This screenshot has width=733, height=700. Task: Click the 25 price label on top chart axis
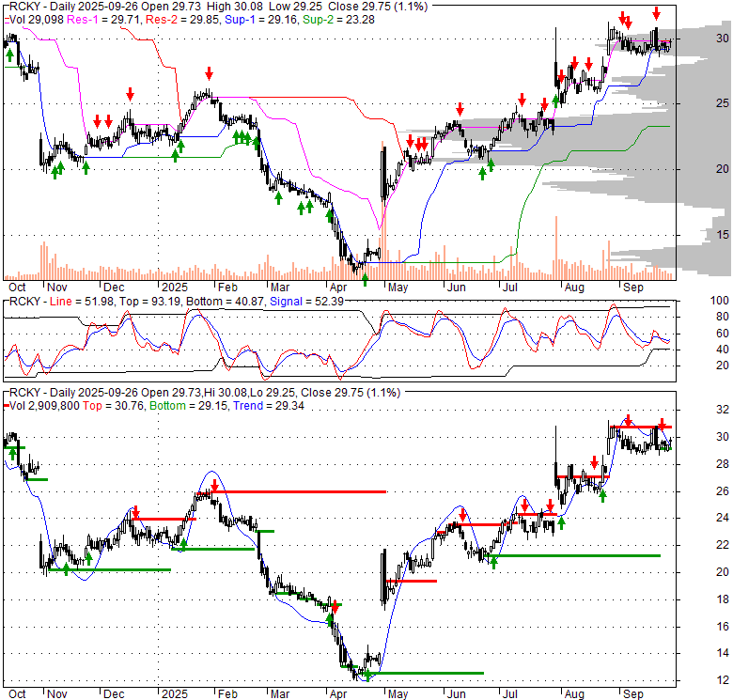click(x=723, y=103)
